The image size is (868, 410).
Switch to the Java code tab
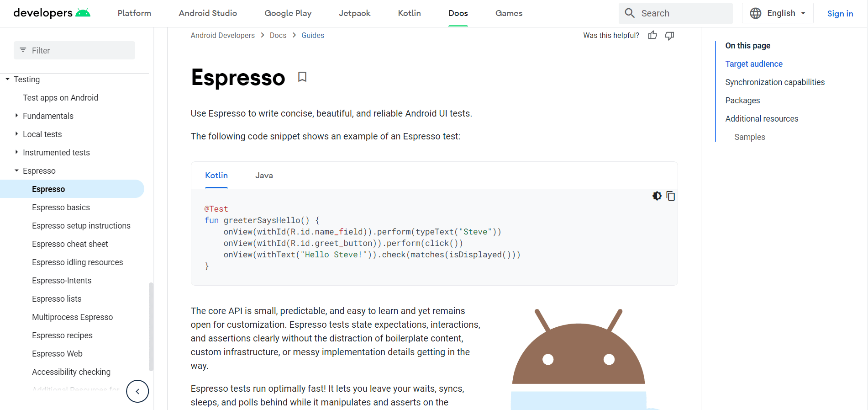tap(264, 176)
